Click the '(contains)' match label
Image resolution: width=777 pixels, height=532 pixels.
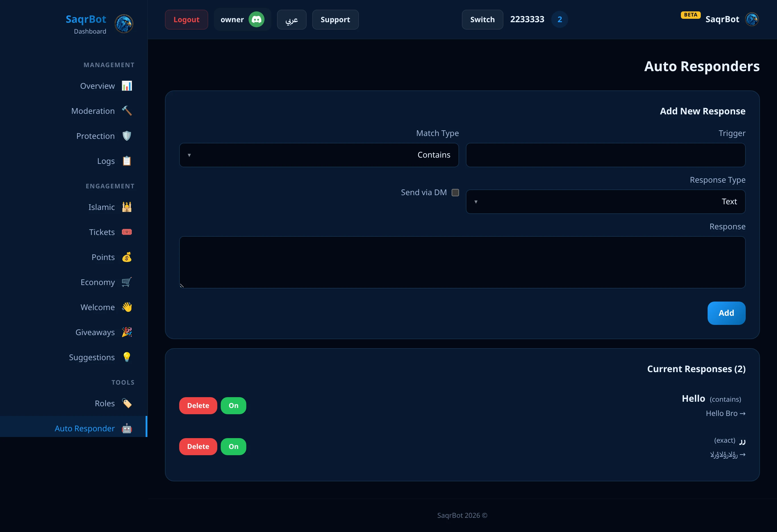coord(725,399)
